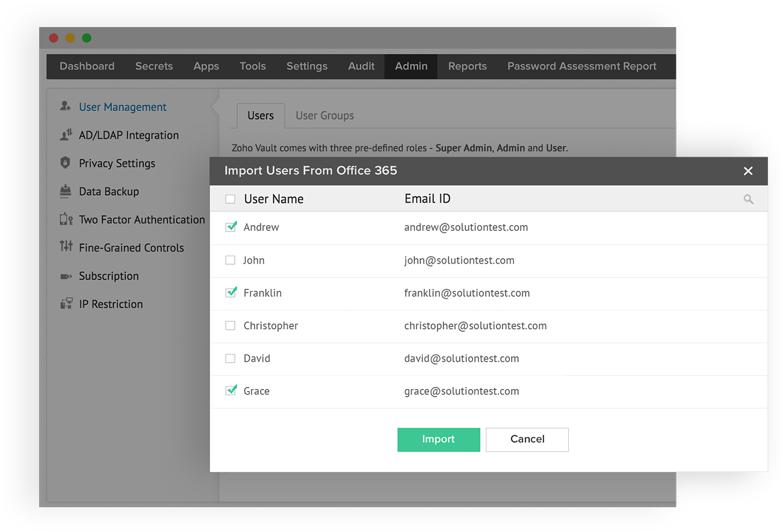Click the name Christopher in the list
Viewport: 784px width, 532px height.
pyautogui.click(x=271, y=326)
